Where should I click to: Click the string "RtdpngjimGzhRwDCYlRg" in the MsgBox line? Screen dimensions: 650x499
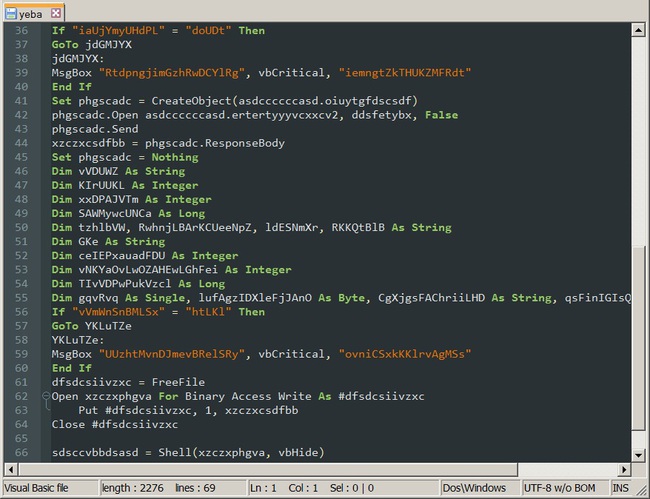tap(172, 73)
